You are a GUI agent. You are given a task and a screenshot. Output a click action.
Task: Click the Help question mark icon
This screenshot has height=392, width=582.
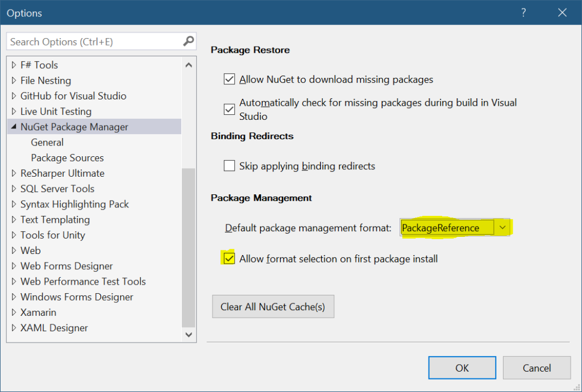click(523, 12)
